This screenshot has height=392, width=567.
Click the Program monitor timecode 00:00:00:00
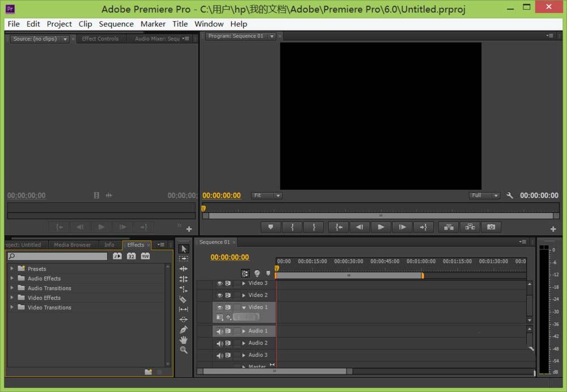click(x=222, y=195)
